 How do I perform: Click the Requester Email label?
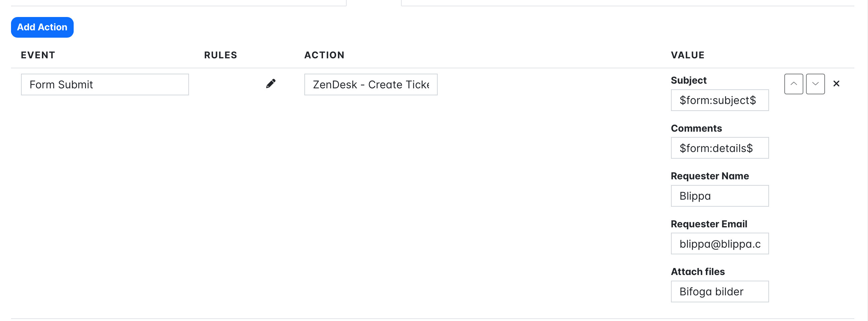pyautogui.click(x=709, y=224)
